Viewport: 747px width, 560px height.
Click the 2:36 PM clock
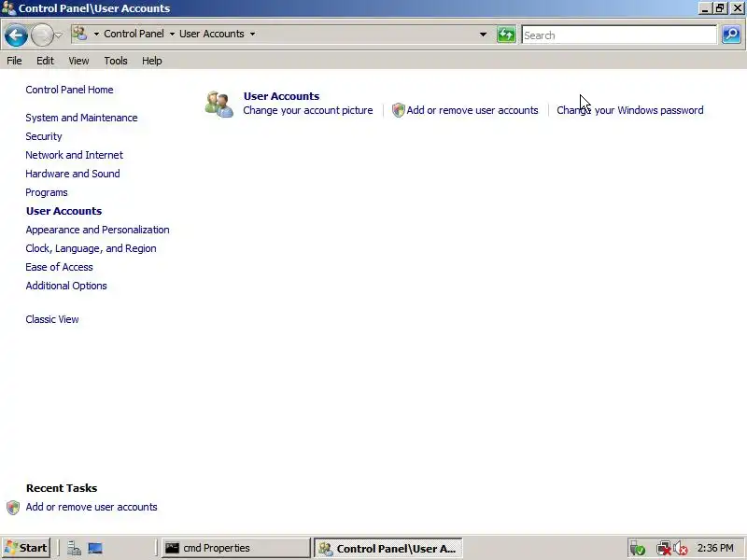tap(715, 548)
